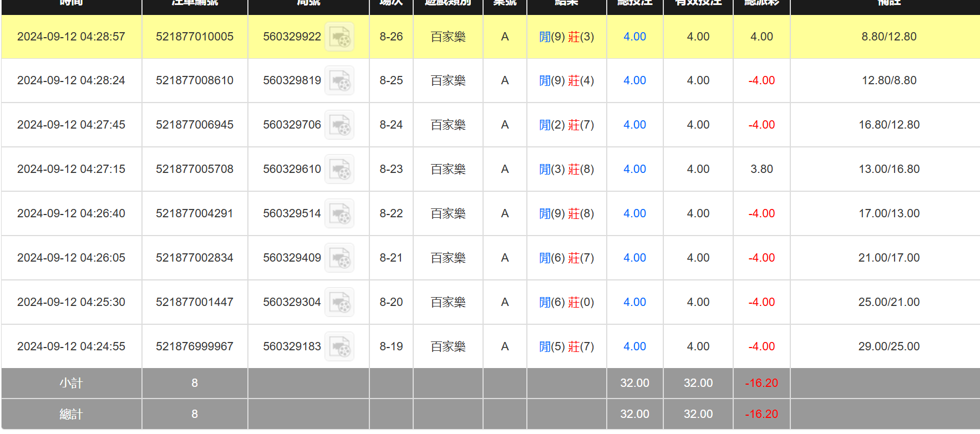Open replay icon for round 560329409

[x=339, y=258]
